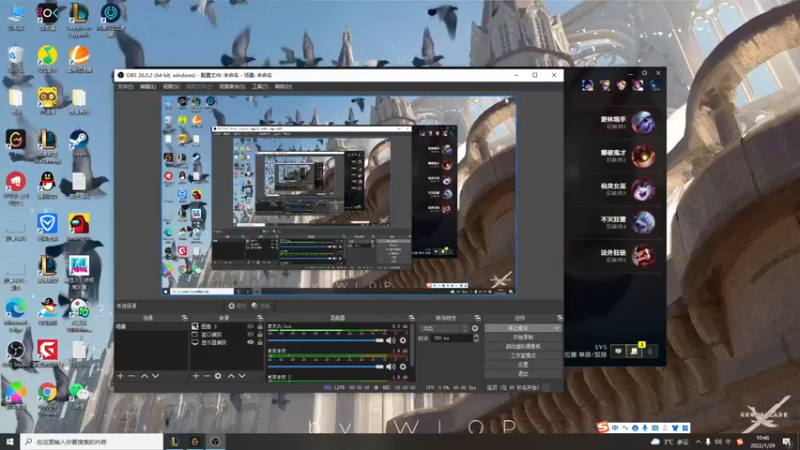The height and width of the screenshot is (450, 800).
Task: Hide the display capture source eye icon
Action: pos(250,342)
